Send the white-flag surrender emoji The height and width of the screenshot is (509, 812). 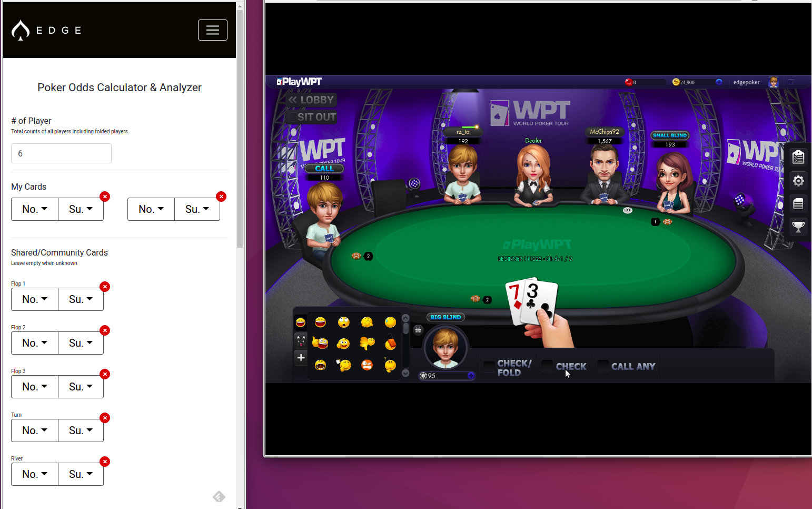click(x=344, y=365)
